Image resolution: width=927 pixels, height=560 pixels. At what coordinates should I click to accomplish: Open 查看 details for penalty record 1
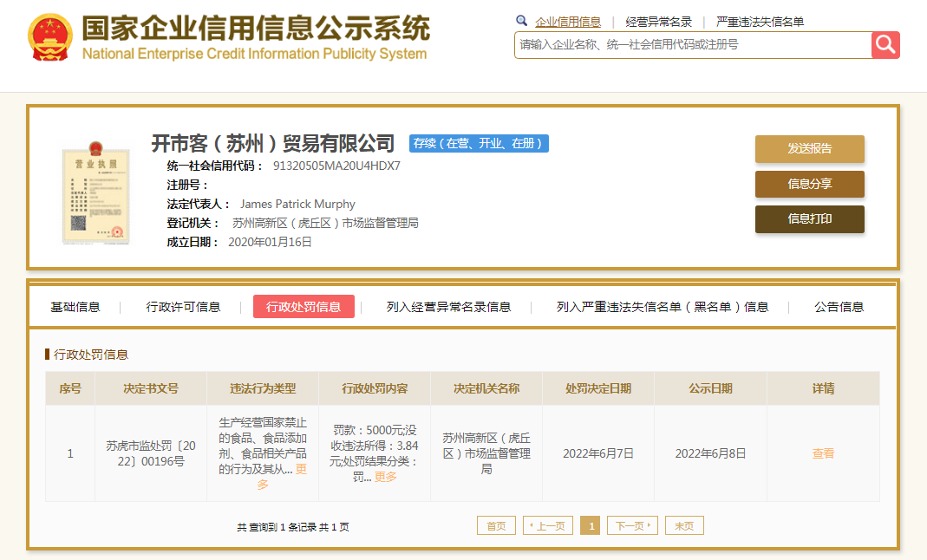point(823,453)
